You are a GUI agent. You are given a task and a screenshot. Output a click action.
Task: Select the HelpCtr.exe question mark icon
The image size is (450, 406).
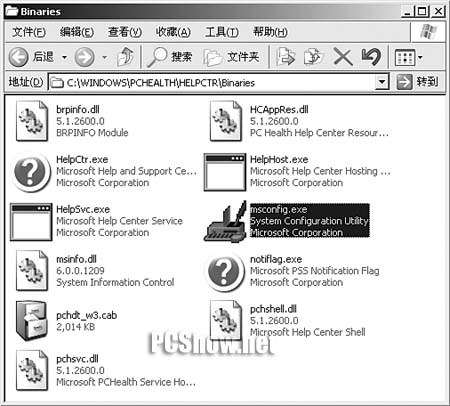tap(30, 172)
